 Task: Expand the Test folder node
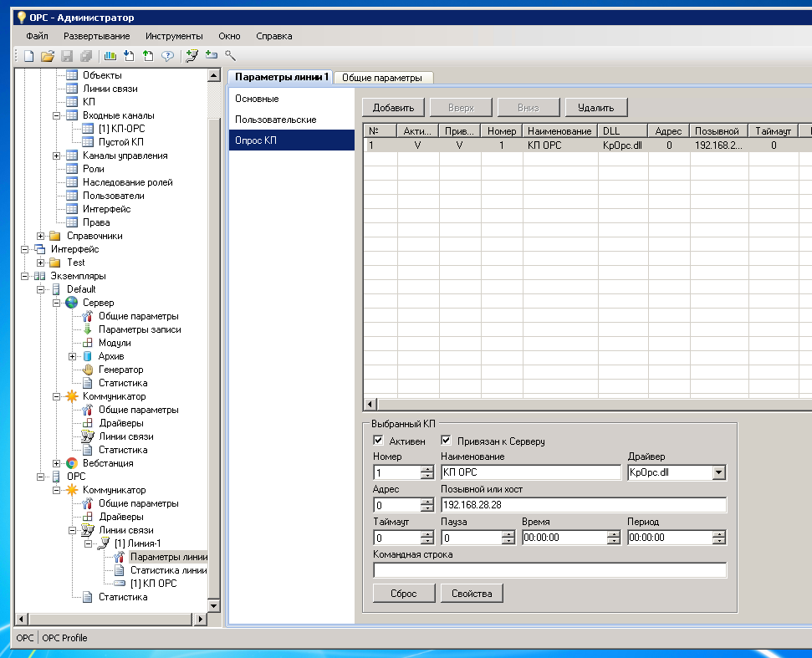click(40, 263)
